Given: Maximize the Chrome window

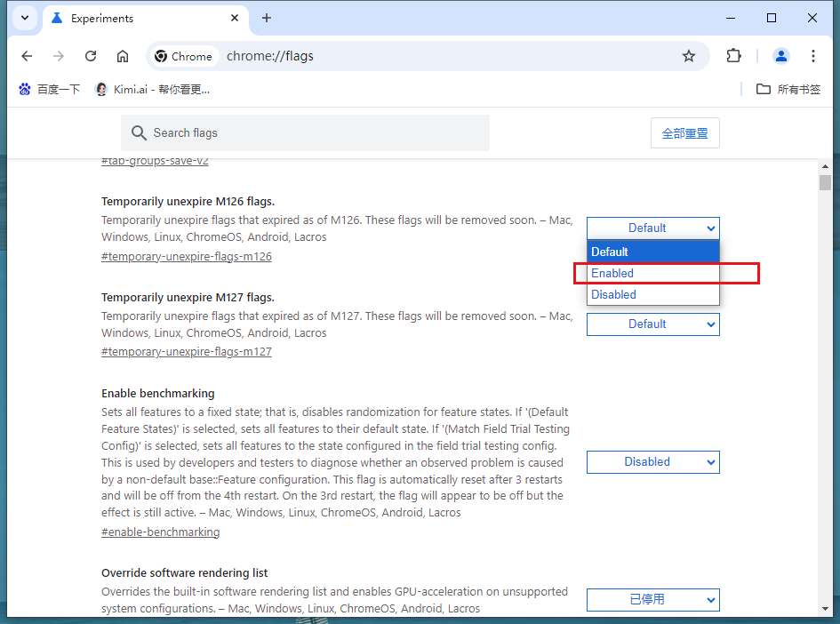Looking at the screenshot, I should [x=772, y=18].
